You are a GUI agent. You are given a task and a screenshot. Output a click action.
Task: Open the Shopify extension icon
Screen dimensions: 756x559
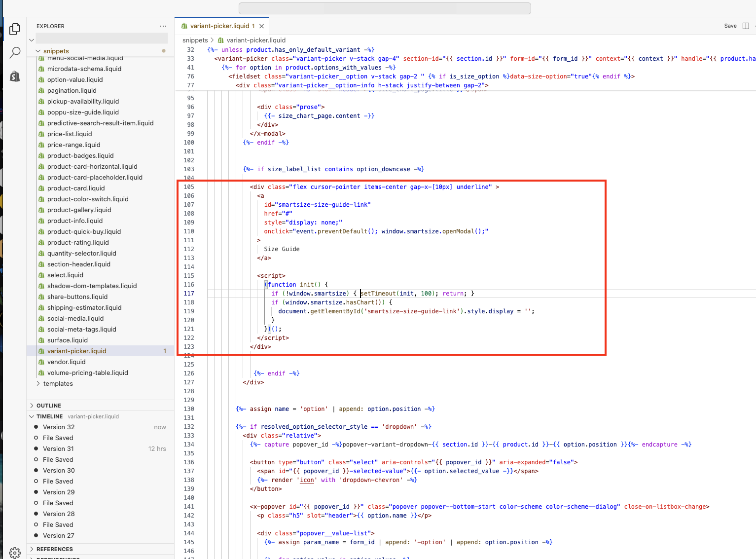pos(15,76)
